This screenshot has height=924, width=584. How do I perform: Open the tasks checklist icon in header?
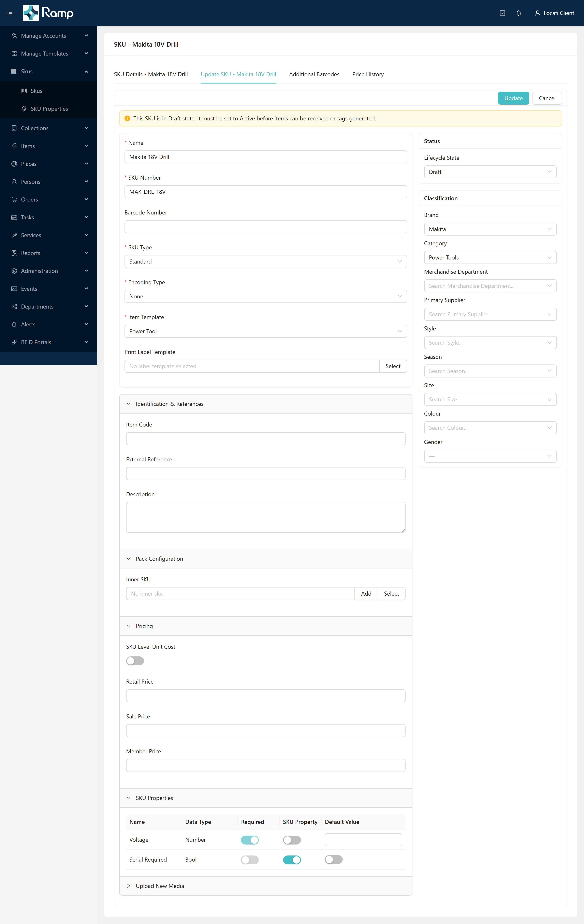tap(502, 13)
